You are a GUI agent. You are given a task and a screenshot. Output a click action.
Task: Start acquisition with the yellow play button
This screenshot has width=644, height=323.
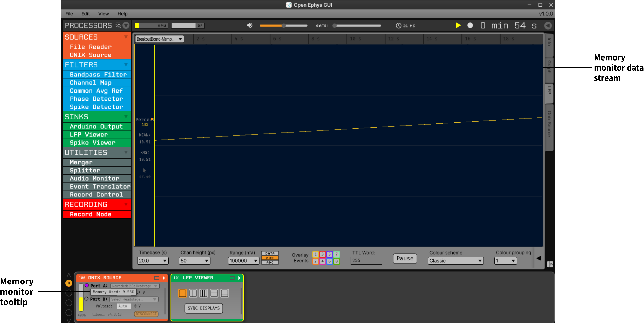tap(458, 25)
